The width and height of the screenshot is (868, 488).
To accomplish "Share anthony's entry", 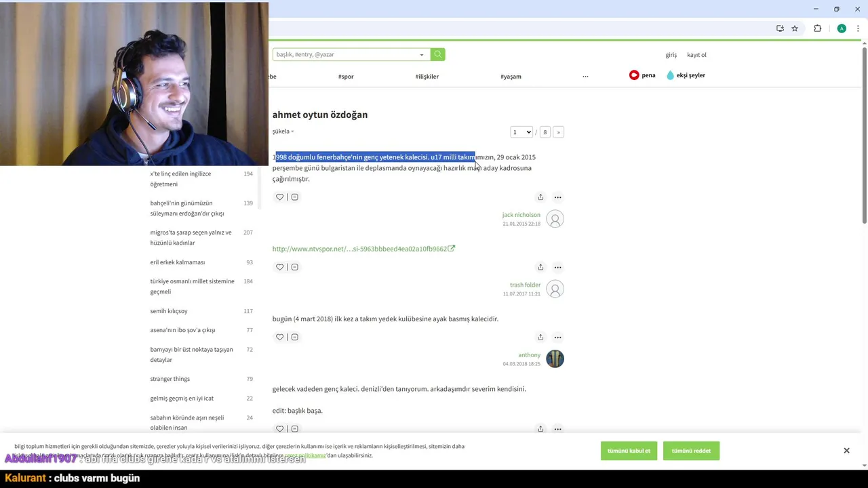I will (540, 337).
